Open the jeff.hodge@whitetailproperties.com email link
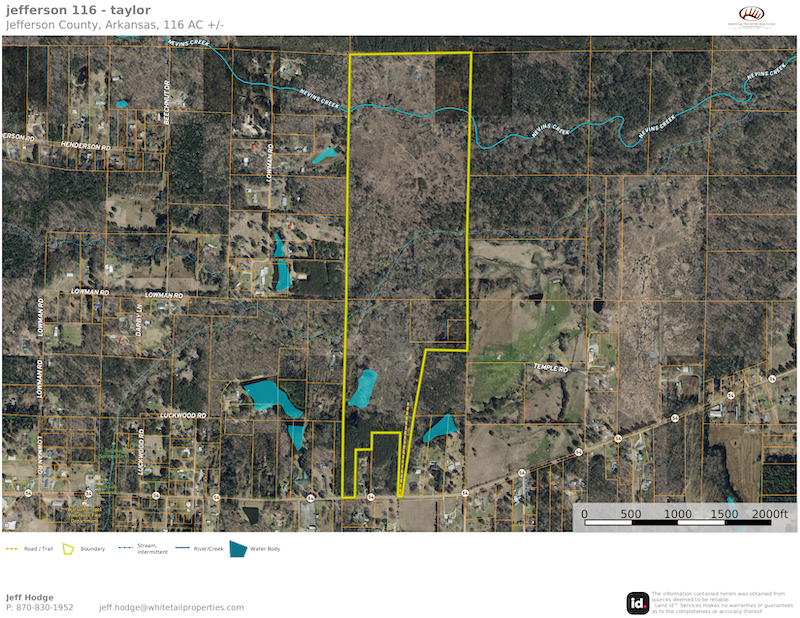 pyautogui.click(x=171, y=607)
